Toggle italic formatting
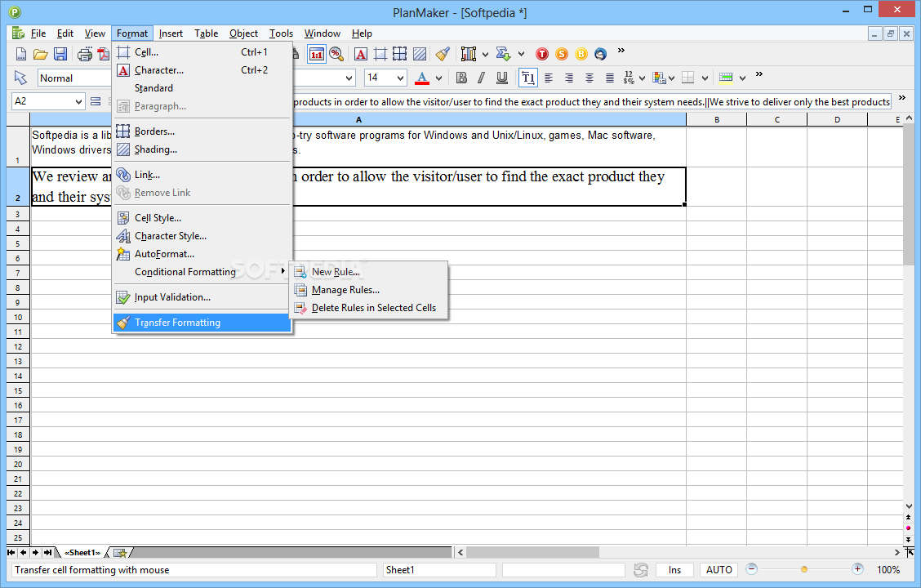This screenshot has width=921, height=588. pyautogui.click(x=482, y=78)
